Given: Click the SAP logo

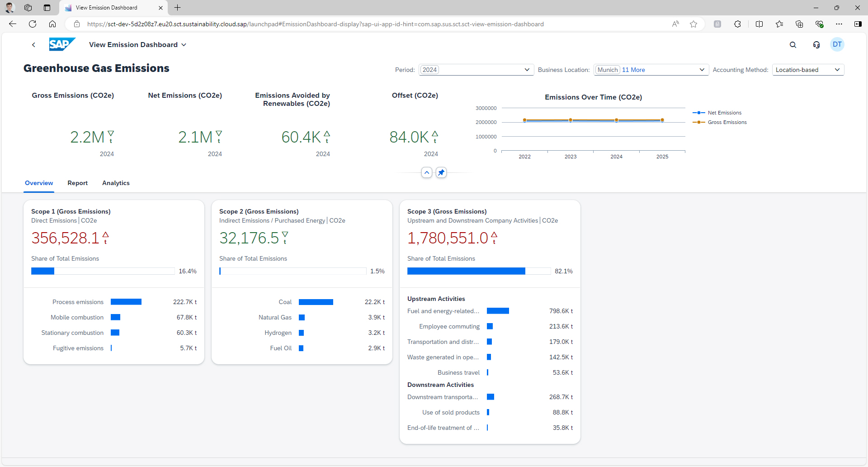Looking at the screenshot, I should tap(62, 44).
